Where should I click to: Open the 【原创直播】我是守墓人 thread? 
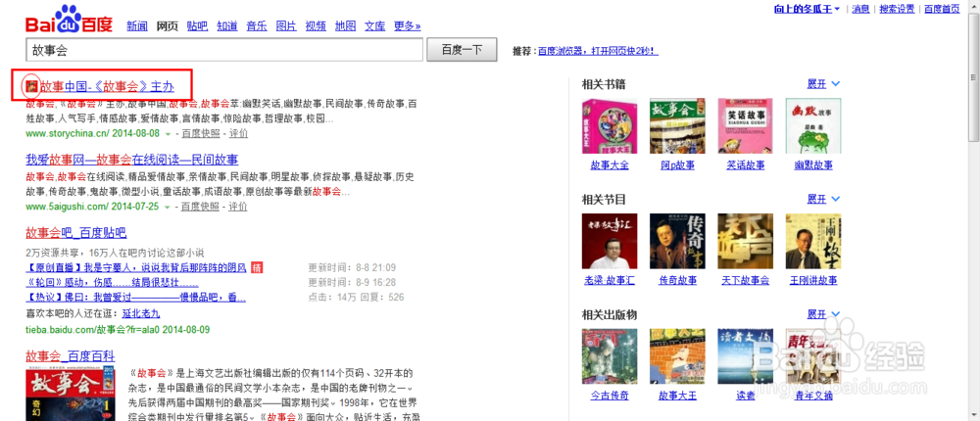(136, 268)
